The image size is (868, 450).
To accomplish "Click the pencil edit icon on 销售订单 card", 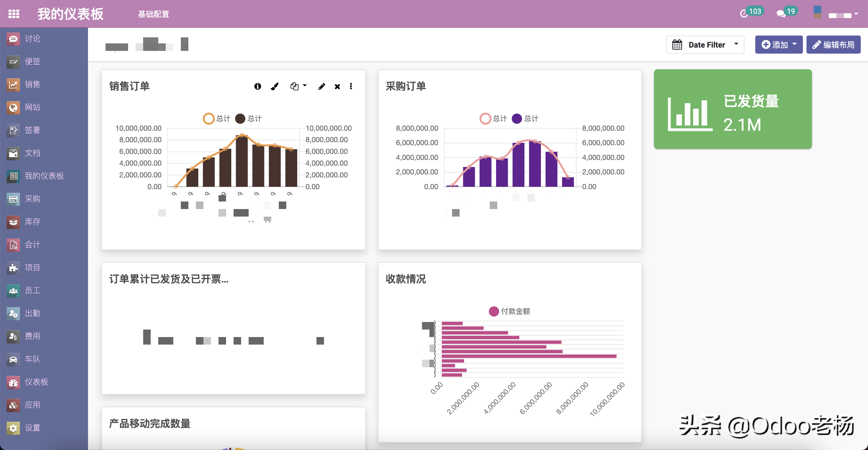I will pos(322,86).
